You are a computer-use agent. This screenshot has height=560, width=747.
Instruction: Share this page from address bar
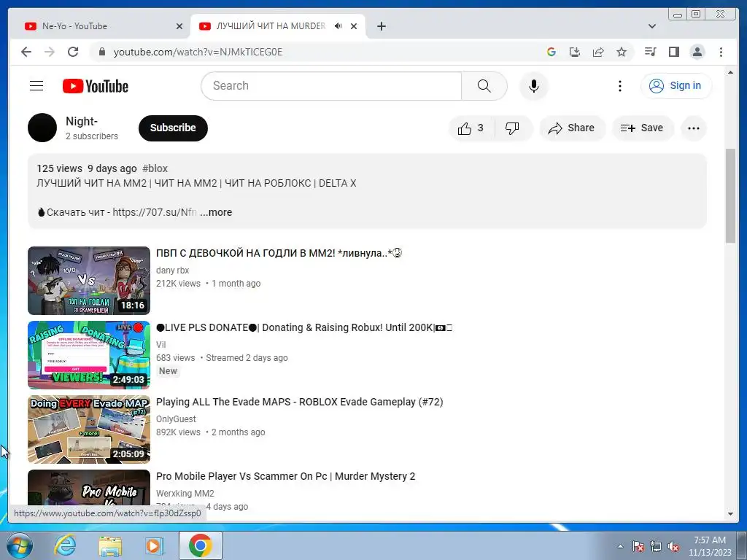[x=598, y=52]
